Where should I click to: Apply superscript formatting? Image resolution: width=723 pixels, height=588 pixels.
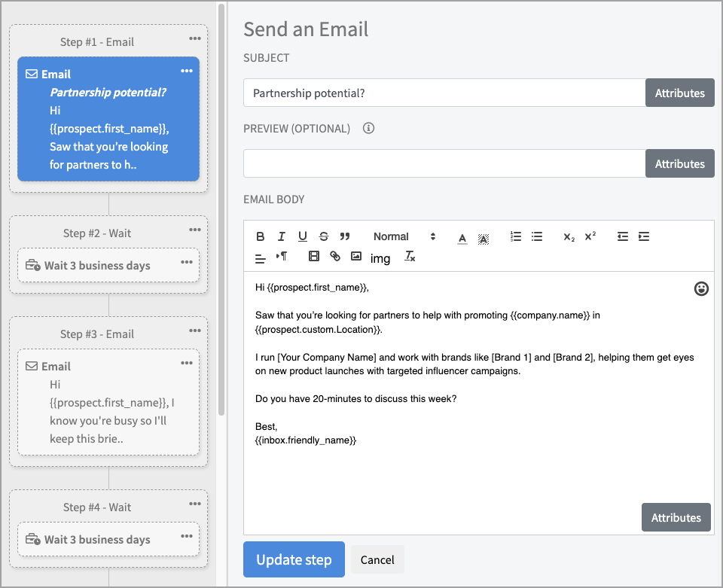[x=590, y=236]
